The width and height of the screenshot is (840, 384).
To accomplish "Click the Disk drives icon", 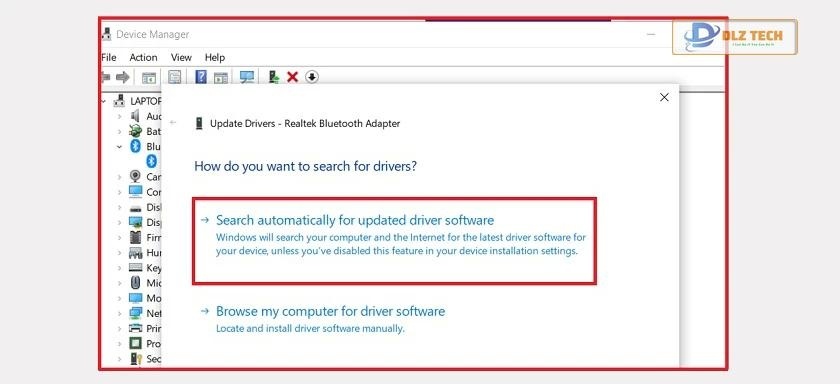I will [136, 207].
